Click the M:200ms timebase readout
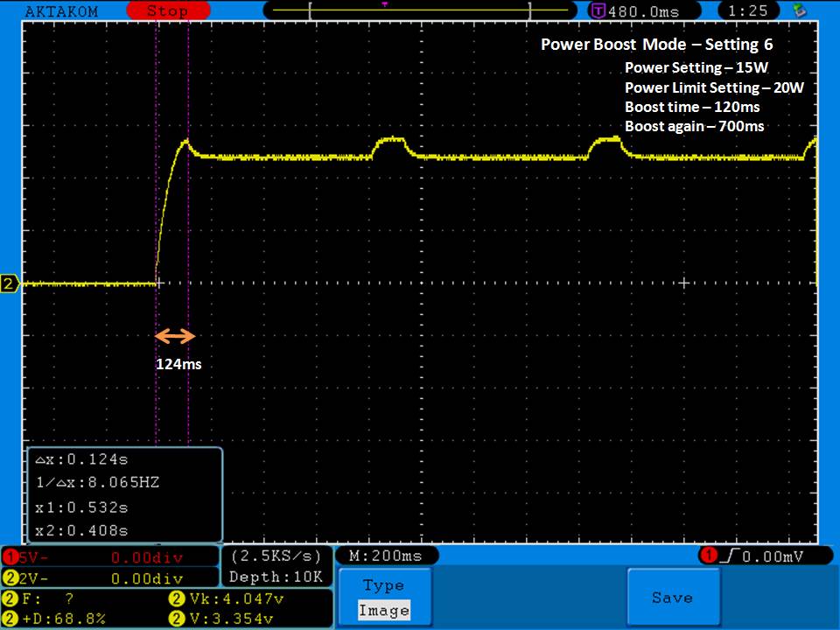Viewport: 840px width, 630px height. (386, 556)
